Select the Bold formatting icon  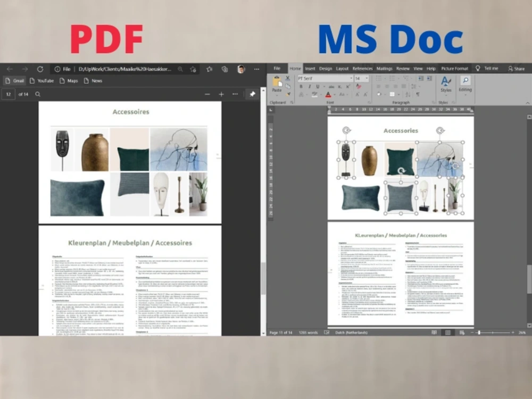point(301,86)
